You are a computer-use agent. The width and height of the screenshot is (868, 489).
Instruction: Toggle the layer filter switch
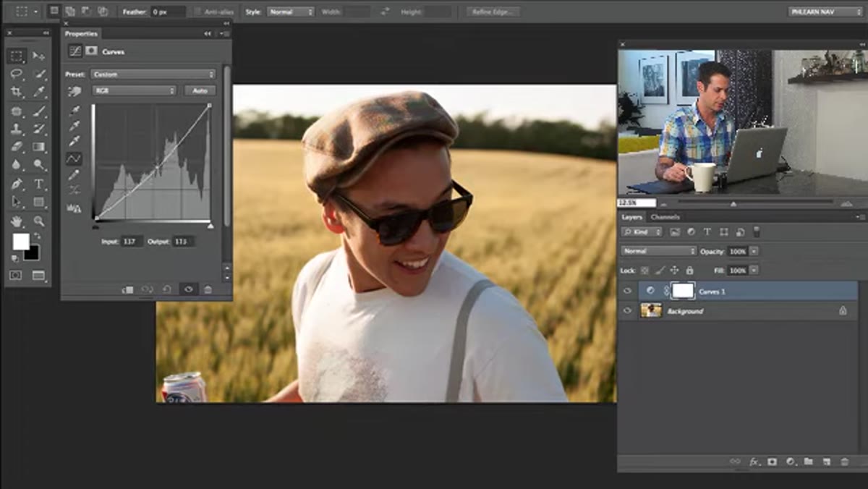coord(757,231)
